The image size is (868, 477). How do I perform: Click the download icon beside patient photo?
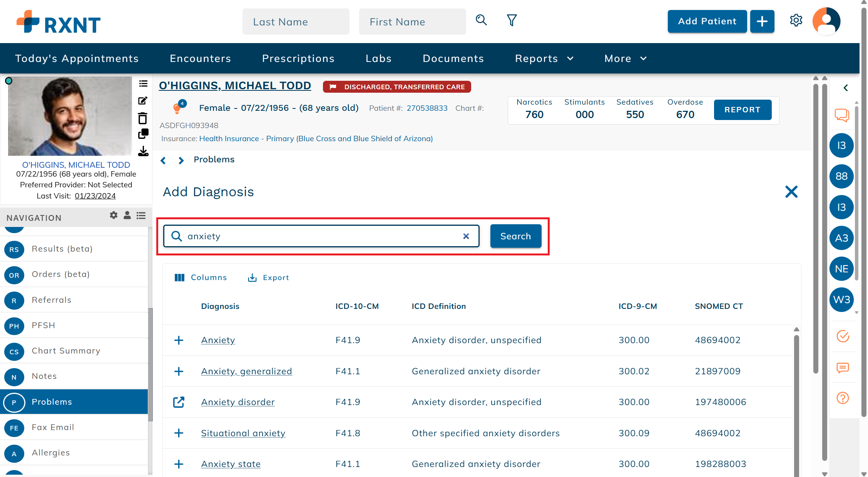(143, 151)
